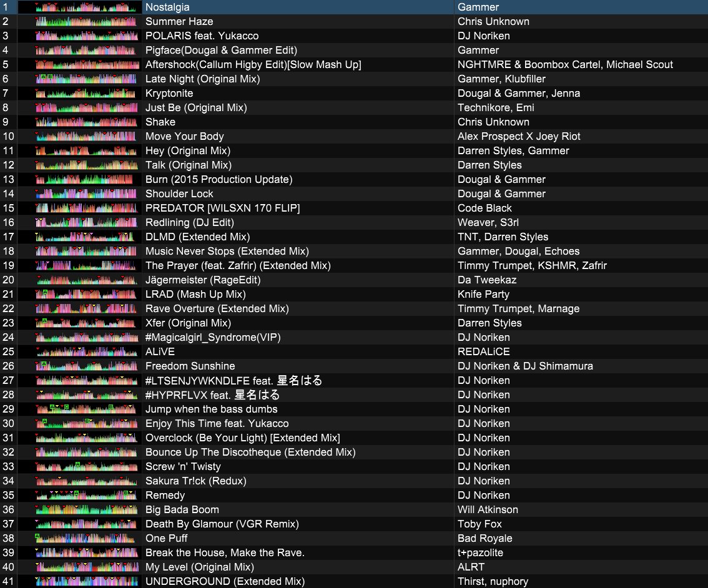The image size is (708, 588).
Task: Select Xfer (Original Mix)
Action: pos(189,323)
